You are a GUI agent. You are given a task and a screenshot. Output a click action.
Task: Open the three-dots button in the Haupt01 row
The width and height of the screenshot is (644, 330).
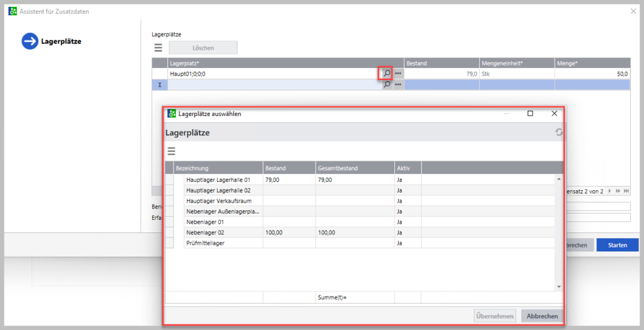(x=398, y=74)
